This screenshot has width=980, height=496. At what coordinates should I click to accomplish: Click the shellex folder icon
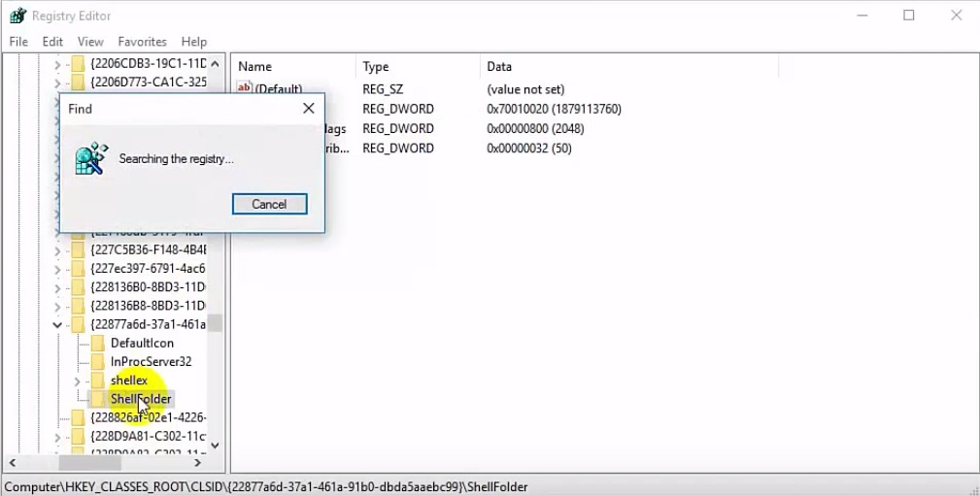click(97, 380)
